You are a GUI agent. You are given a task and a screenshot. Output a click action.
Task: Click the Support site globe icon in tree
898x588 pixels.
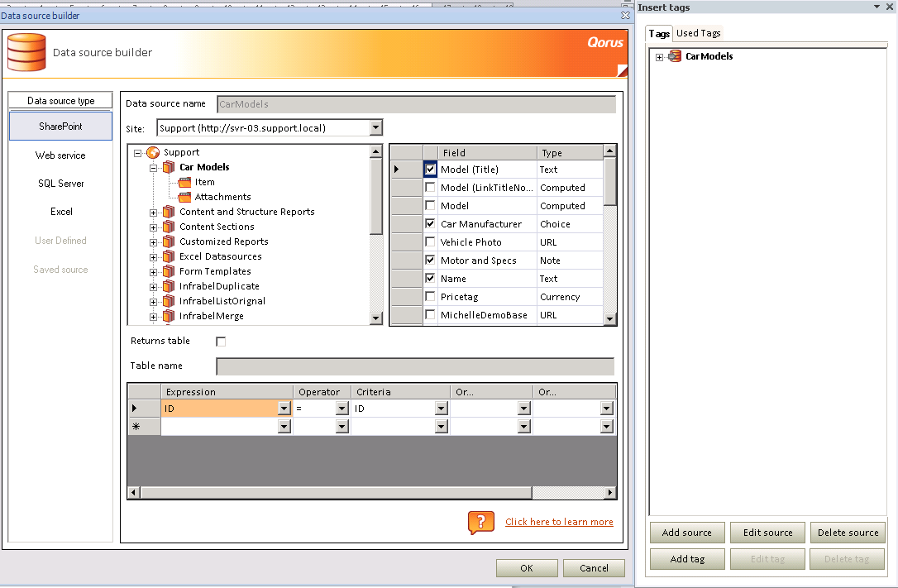pyautogui.click(x=153, y=152)
